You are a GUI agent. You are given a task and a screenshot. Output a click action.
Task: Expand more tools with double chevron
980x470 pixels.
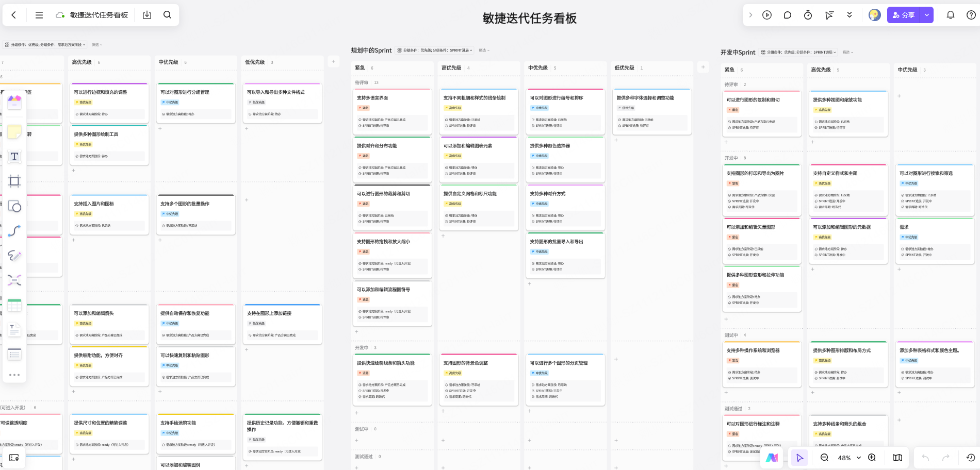pyautogui.click(x=850, y=15)
